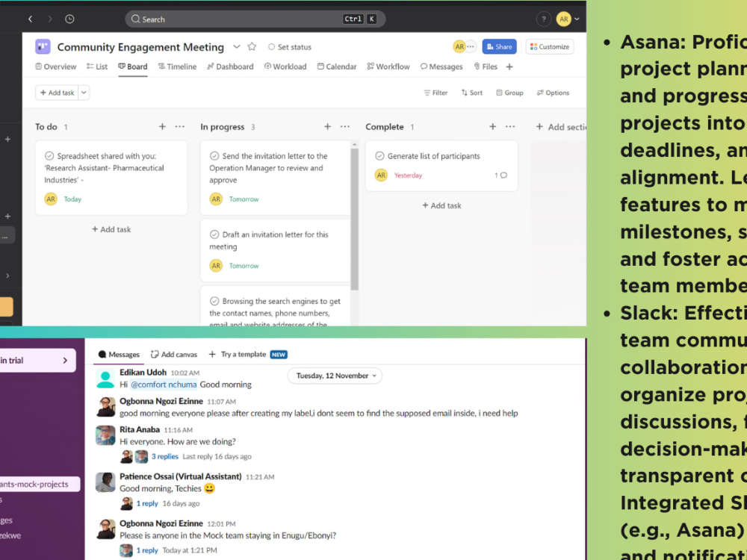Open the Files tab

(486, 66)
